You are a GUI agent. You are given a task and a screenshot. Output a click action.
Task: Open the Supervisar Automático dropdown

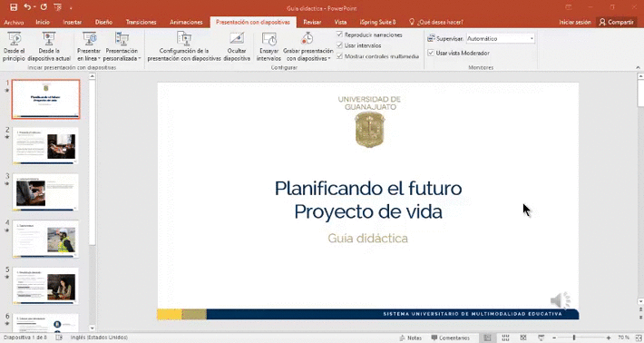pyautogui.click(x=501, y=39)
